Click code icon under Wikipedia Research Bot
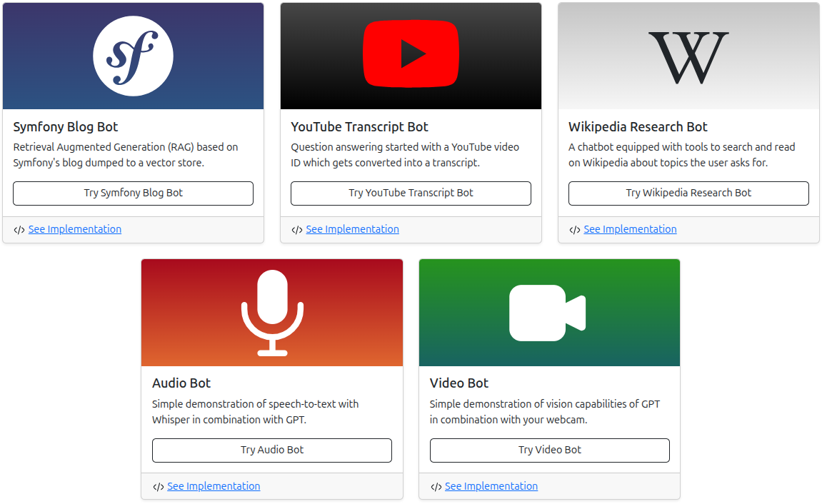This screenshot has width=822, height=504. (x=575, y=230)
